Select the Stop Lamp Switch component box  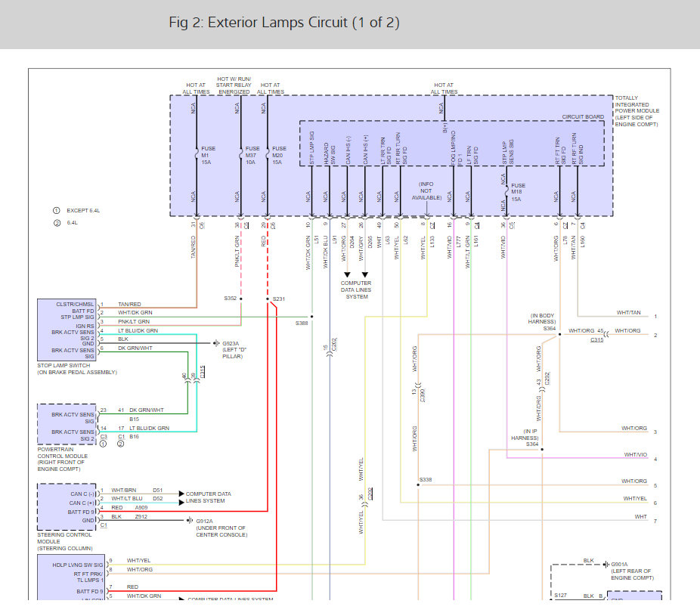pyautogui.click(x=68, y=330)
